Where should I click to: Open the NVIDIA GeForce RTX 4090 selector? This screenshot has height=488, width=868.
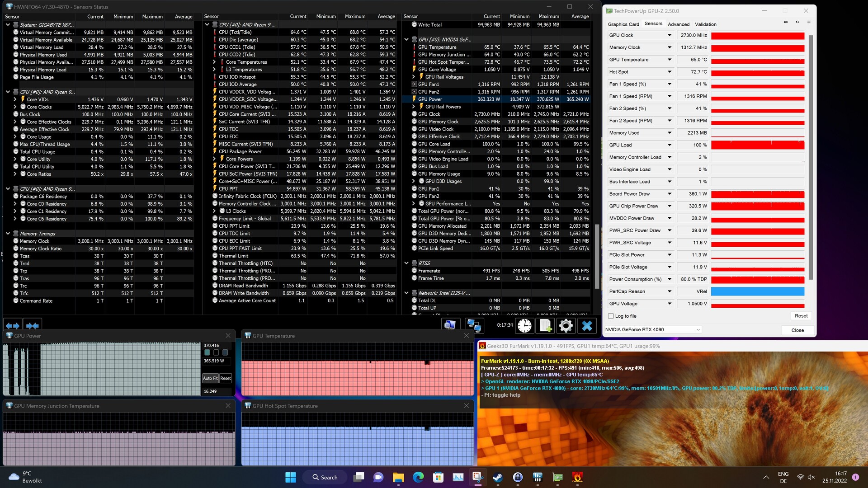coord(653,330)
